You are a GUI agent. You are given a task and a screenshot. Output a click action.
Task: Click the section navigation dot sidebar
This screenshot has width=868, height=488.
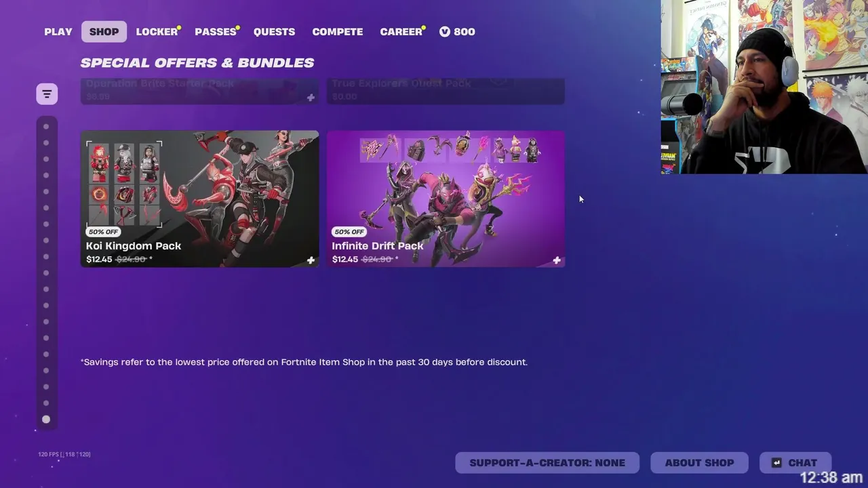pyautogui.click(x=46, y=273)
